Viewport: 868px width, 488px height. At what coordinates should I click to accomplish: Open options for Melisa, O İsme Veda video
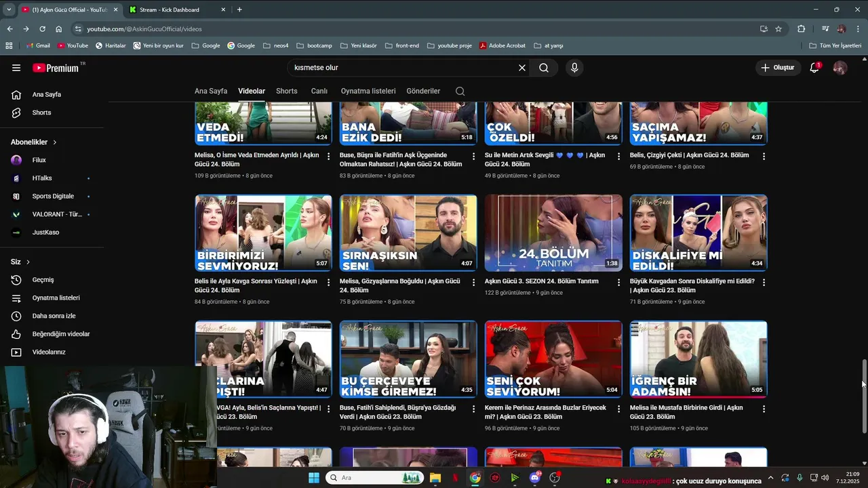(329, 156)
